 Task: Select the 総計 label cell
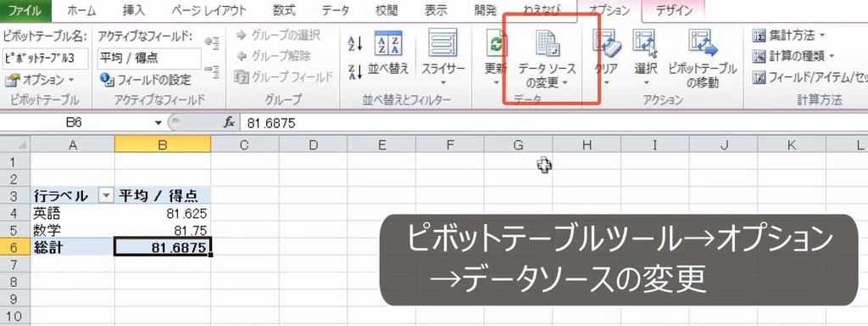[x=73, y=248]
